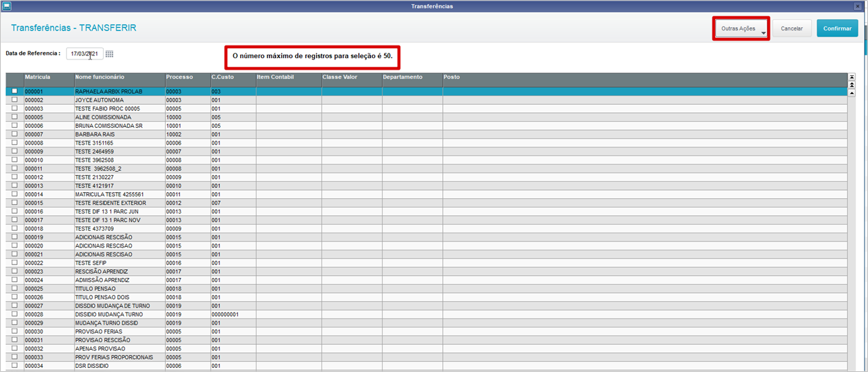
Task: Select the row TITULO PENSAO DOIS
Action: 427,297
